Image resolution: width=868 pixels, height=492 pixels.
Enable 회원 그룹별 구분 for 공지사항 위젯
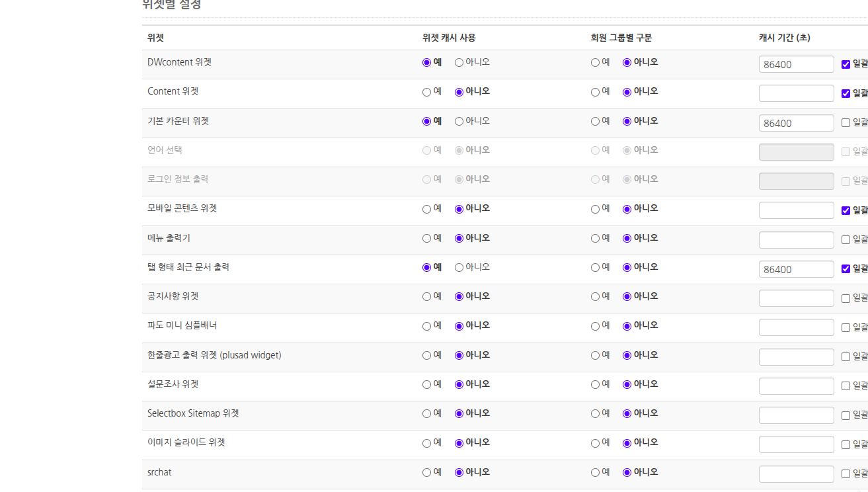[x=595, y=297]
